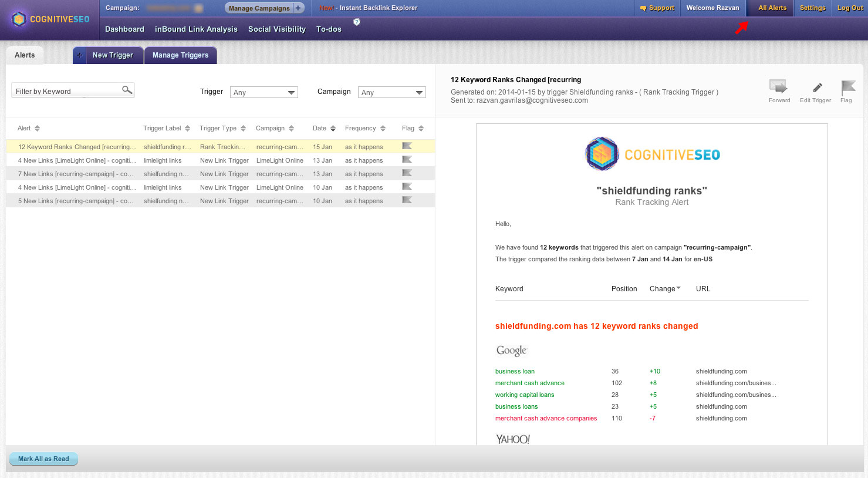868x478 pixels.
Task: Open the Trigger filter dropdown
Action: [264, 92]
